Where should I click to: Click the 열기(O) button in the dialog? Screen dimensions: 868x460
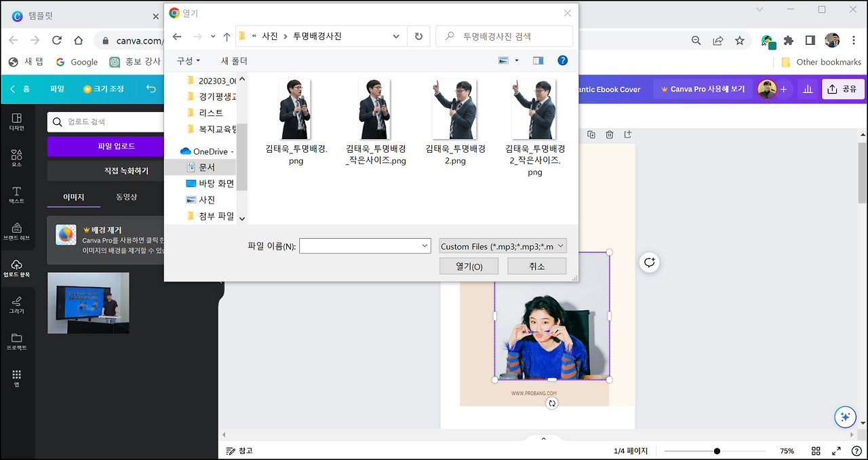469,265
